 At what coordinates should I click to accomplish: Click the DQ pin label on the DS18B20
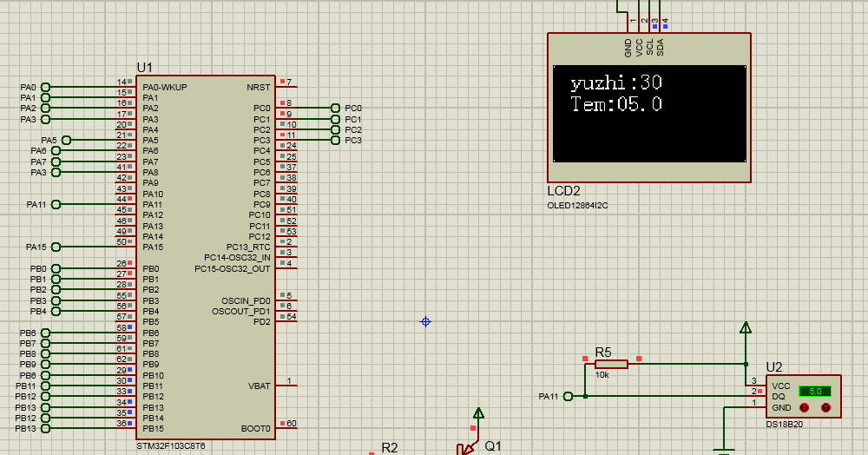point(779,396)
